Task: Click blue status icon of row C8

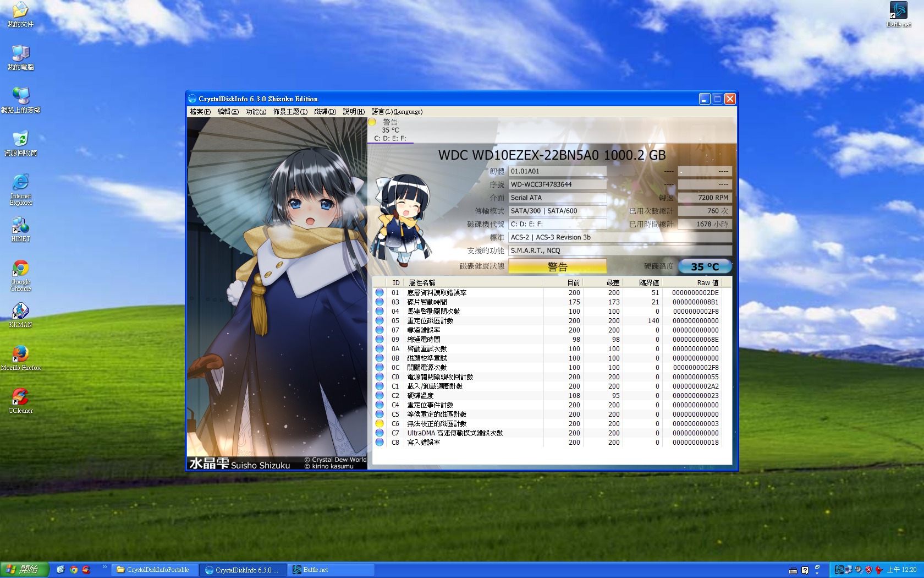Action: pyautogui.click(x=380, y=442)
